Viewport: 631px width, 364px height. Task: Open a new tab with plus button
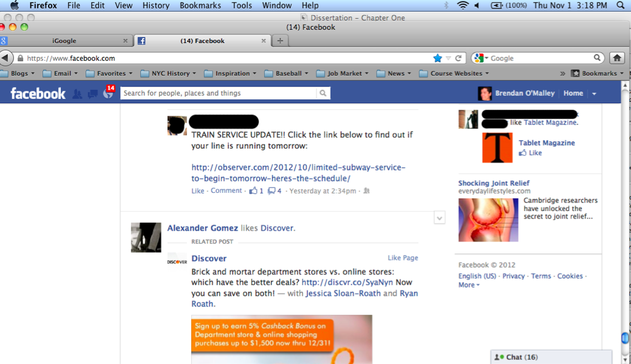tap(280, 41)
